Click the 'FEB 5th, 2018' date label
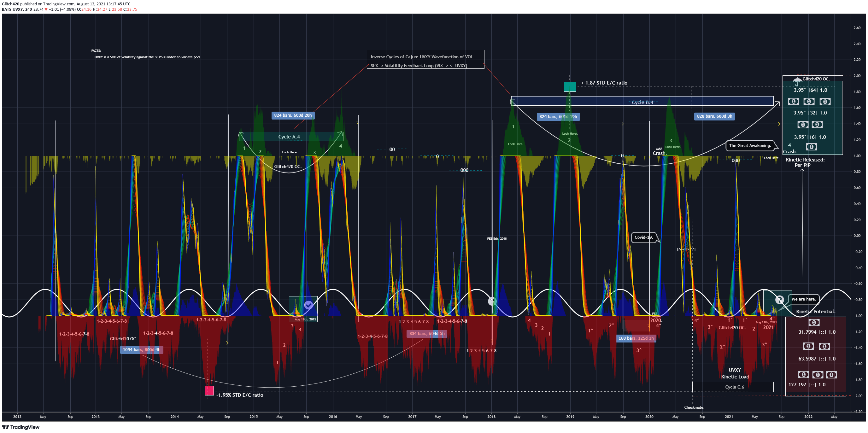This screenshot has width=868, height=433. tap(497, 238)
